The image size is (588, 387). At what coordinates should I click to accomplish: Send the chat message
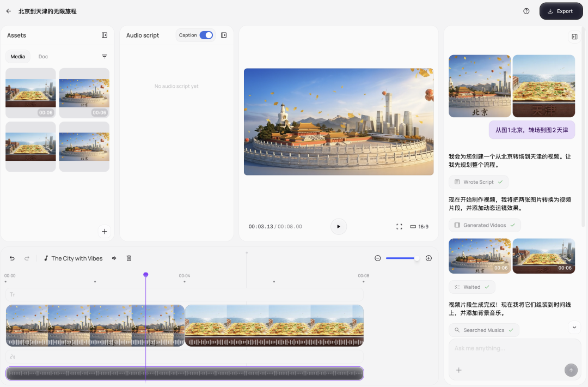(x=571, y=370)
